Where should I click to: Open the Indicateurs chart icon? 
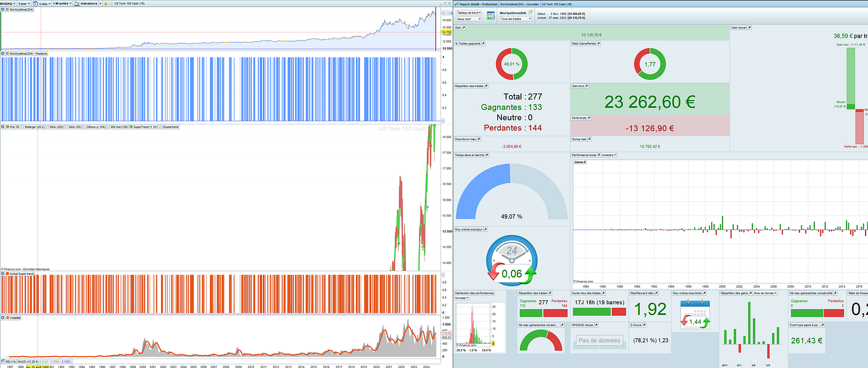(x=77, y=4)
